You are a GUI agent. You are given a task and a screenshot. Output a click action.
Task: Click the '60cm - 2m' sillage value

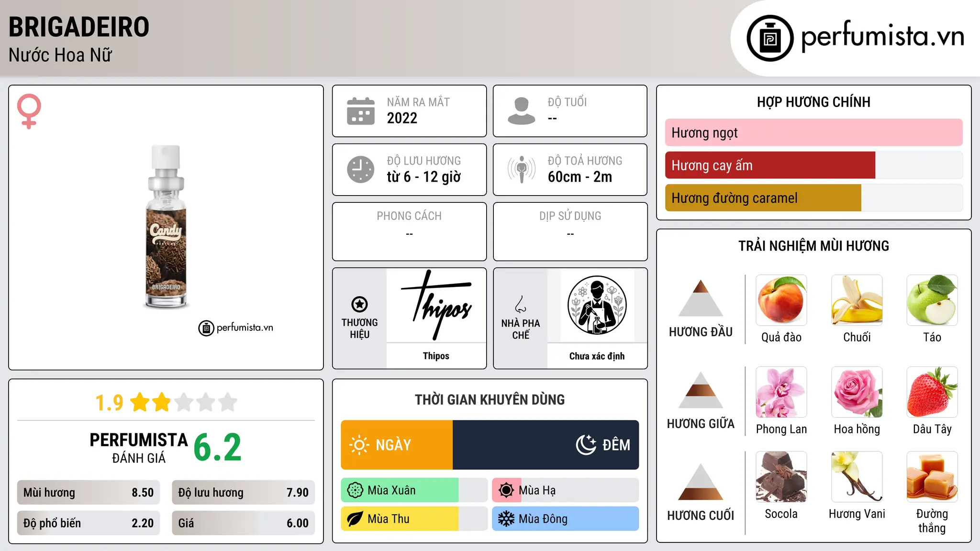coord(580,177)
